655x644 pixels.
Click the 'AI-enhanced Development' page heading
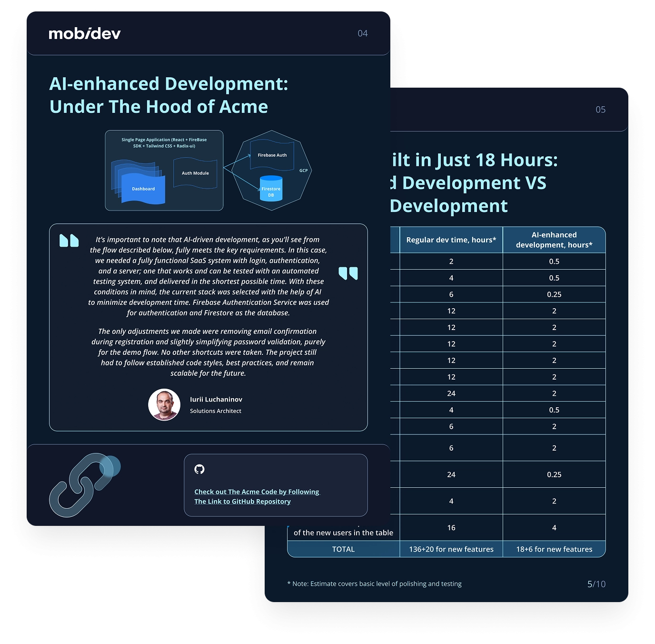tap(169, 95)
